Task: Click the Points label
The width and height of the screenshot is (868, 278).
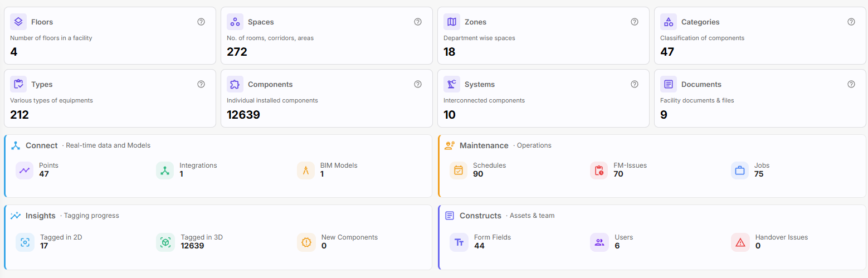Action: coord(48,165)
